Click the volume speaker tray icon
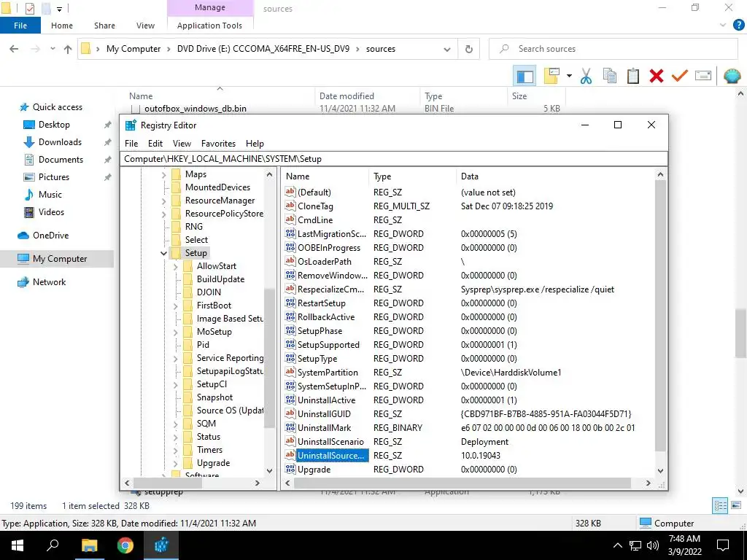 pos(653,545)
